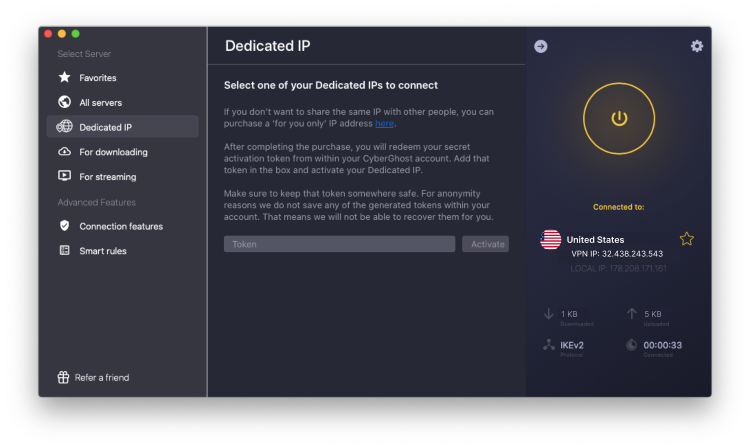Click the Refer a friend link
This screenshot has height=448, width=750.
102,378
